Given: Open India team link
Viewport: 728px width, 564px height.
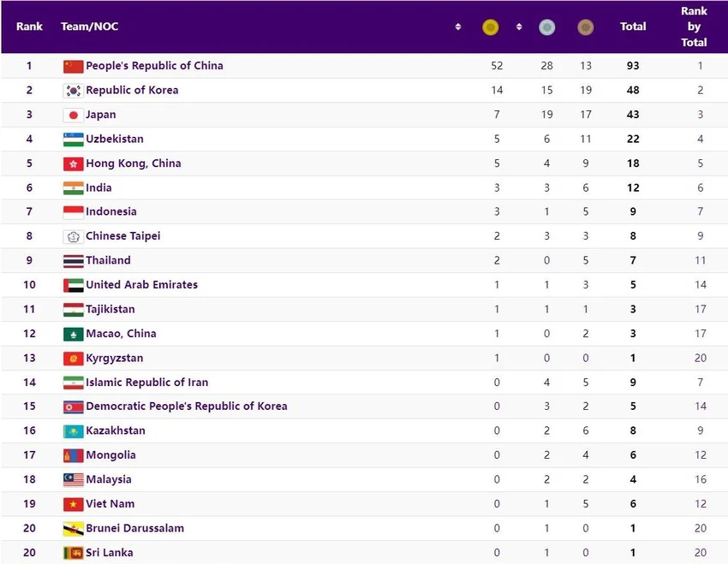Looking at the screenshot, I should 98,187.
